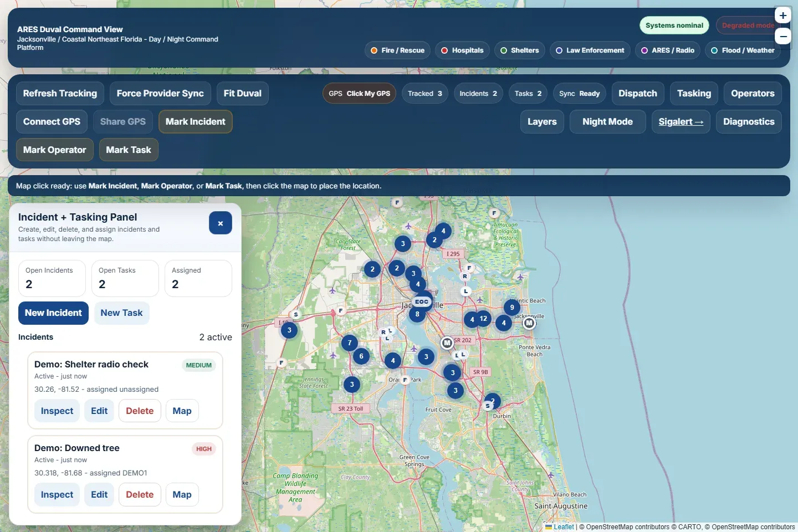The image size is (798, 532).
Task: Click the Systems nominal status badge
Action: pos(674,25)
